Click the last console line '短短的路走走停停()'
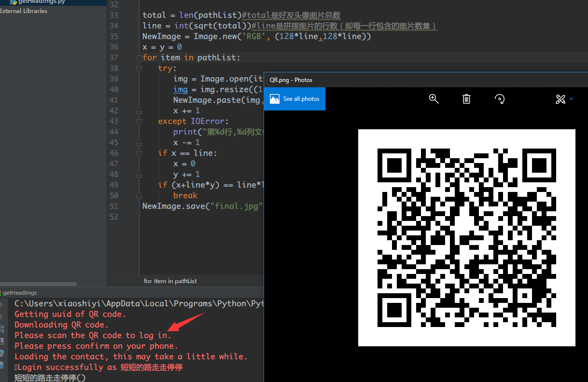The width and height of the screenshot is (588, 382). click(x=50, y=378)
